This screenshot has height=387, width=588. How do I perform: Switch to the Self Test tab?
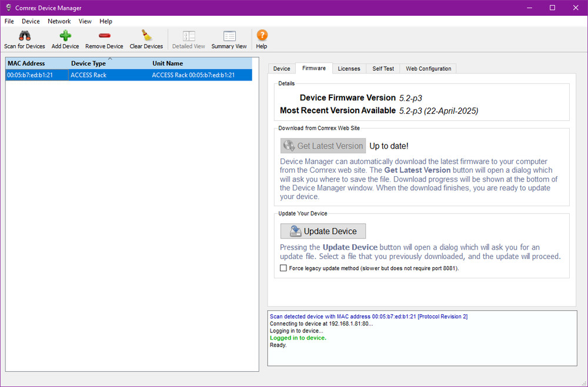[x=383, y=69]
